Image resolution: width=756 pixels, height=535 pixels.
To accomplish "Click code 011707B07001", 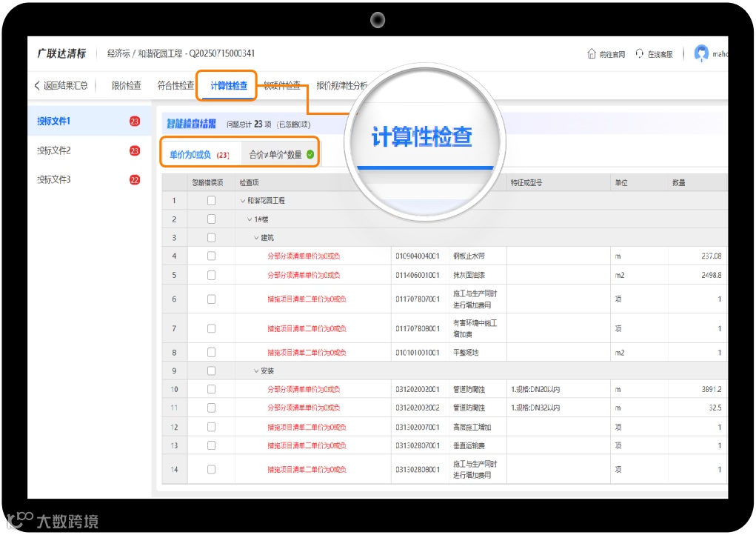I will [x=418, y=299].
